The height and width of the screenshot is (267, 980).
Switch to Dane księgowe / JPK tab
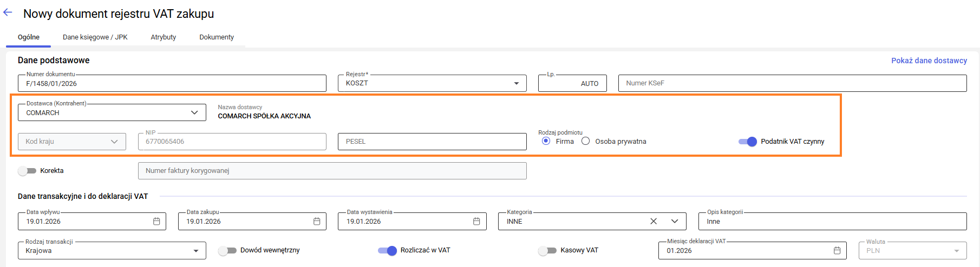[95, 37]
